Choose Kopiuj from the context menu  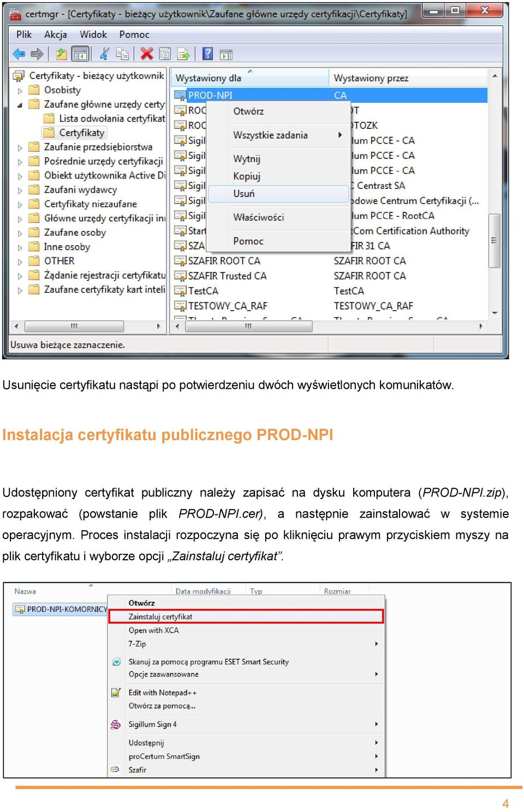pos(279,176)
